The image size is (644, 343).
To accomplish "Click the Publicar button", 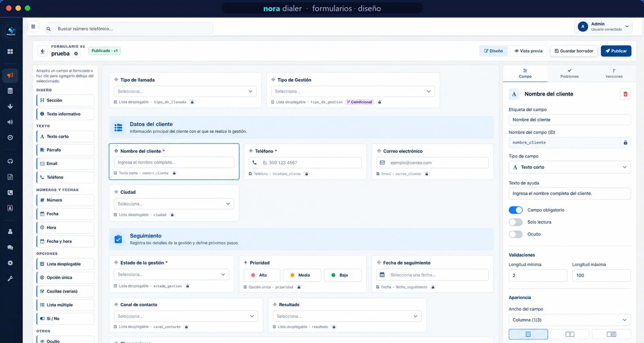I will click(x=616, y=51).
